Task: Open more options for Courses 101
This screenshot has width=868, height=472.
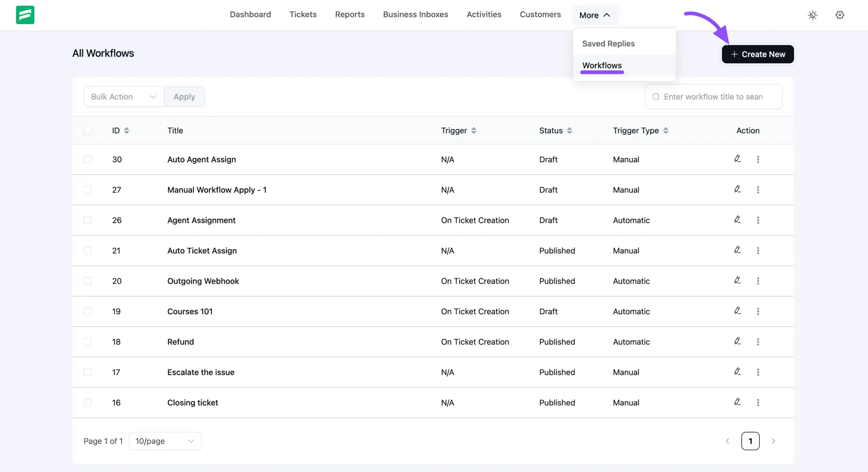Action: pos(758,311)
